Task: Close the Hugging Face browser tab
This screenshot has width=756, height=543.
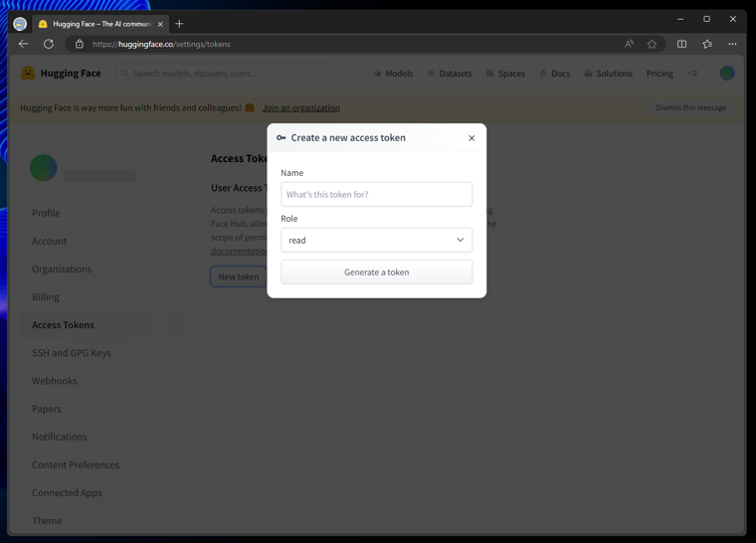Action: [160, 24]
